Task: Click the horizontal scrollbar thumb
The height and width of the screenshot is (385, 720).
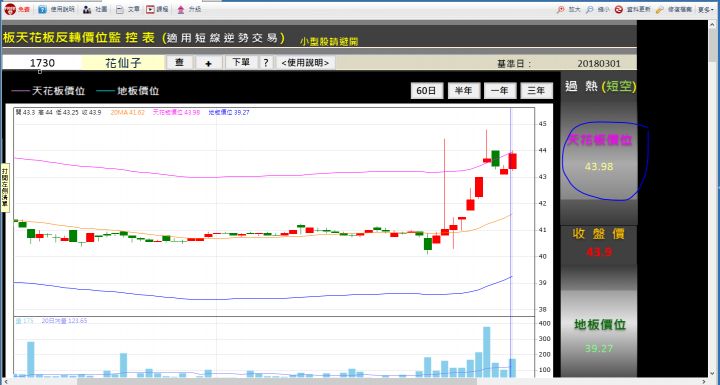Action: [277, 381]
